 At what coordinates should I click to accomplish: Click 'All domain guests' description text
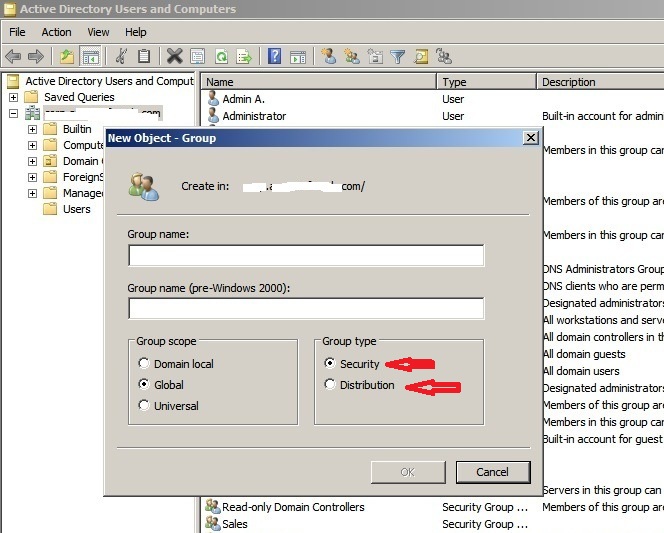[584, 354]
